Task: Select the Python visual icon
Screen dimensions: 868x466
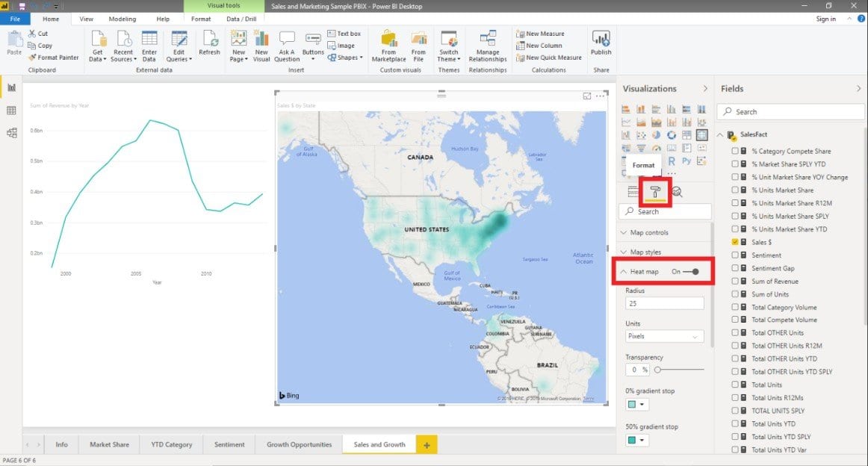Action: (x=686, y=161)
